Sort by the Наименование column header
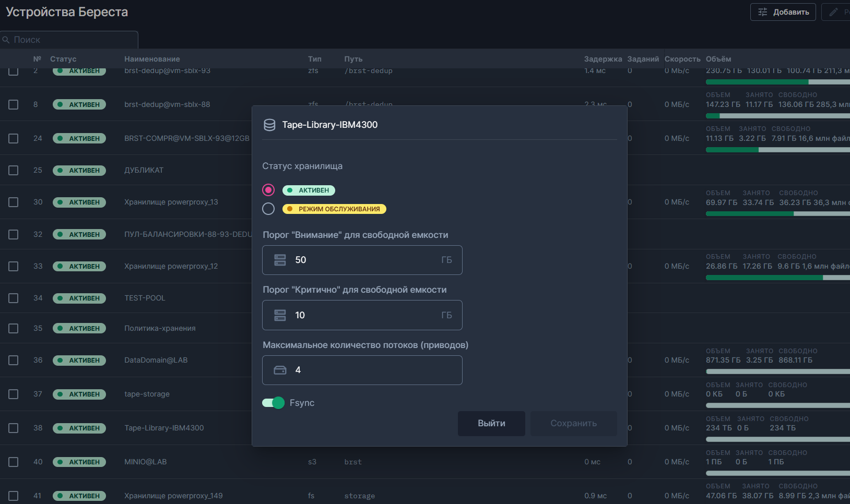 coord(152,59)
